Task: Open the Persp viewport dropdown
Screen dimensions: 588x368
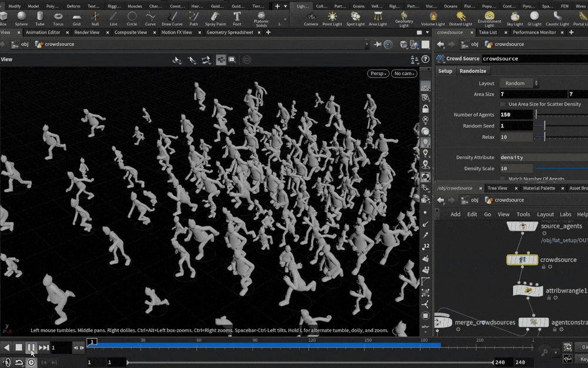Action: pyautogui.click(x=378, y=73)
